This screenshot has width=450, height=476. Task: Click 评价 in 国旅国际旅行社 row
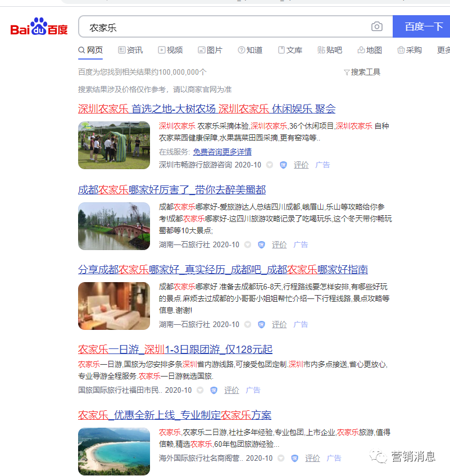point(231,390)
